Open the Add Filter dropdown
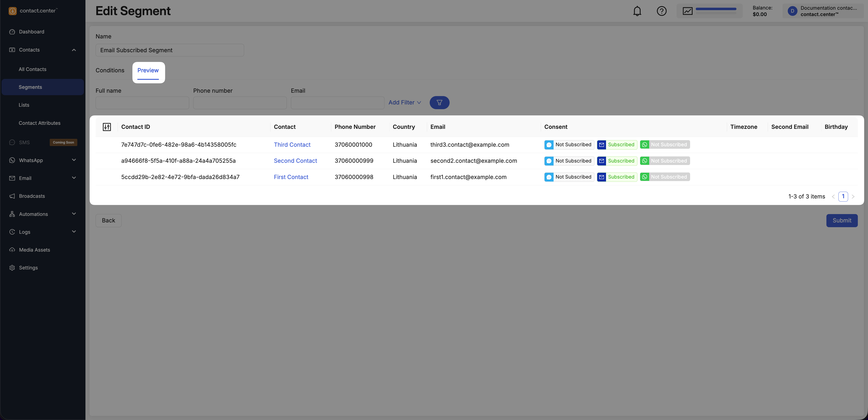The width and height of the screenshot is (868, 420). (x=404, y=102)
